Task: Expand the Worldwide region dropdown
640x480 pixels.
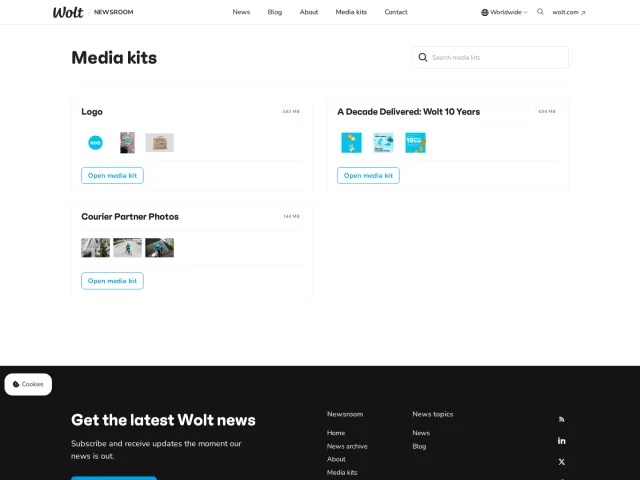Action: click(504, 12)
